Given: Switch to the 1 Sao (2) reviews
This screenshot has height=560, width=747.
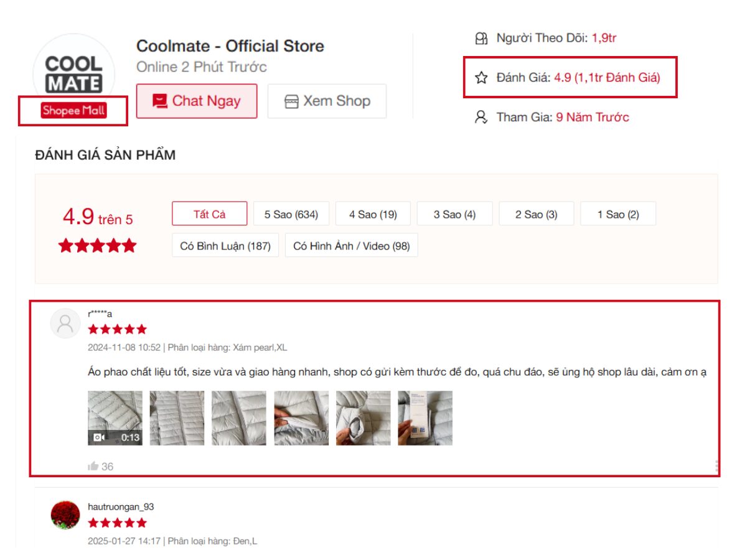Looking at the screenshot, I should point(618,213).
